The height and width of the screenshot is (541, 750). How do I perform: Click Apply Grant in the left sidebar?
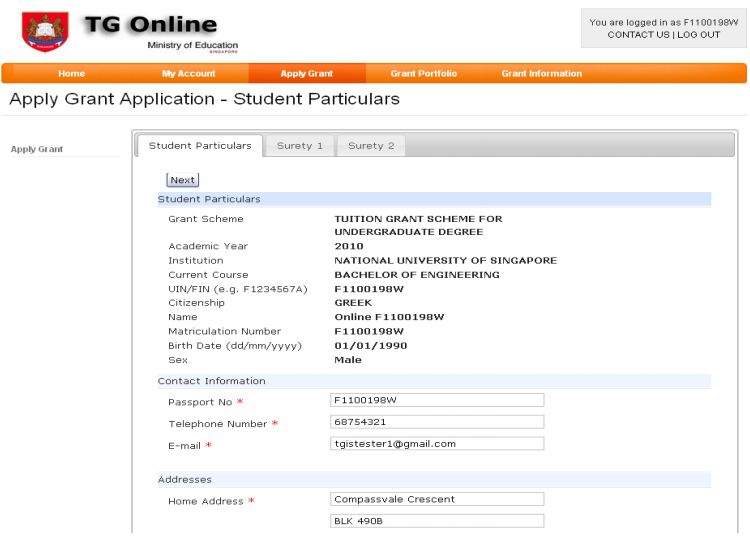pos(37,149)
